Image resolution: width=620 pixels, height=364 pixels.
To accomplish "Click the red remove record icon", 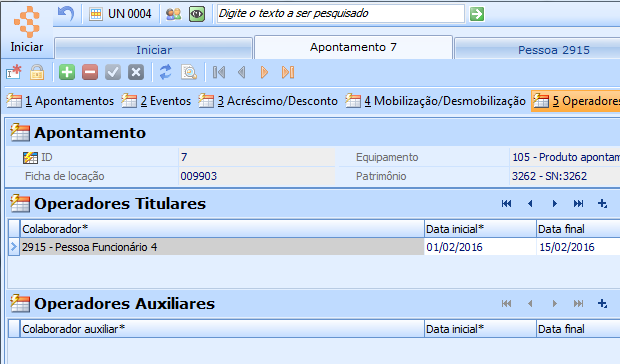I will point(90,72).
